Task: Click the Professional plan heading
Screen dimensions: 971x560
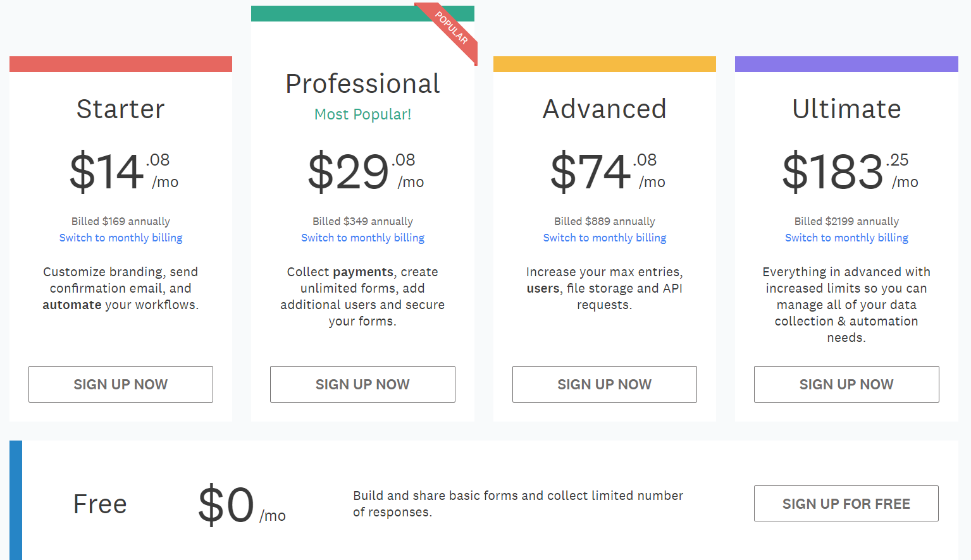Action: click(362, 83)
